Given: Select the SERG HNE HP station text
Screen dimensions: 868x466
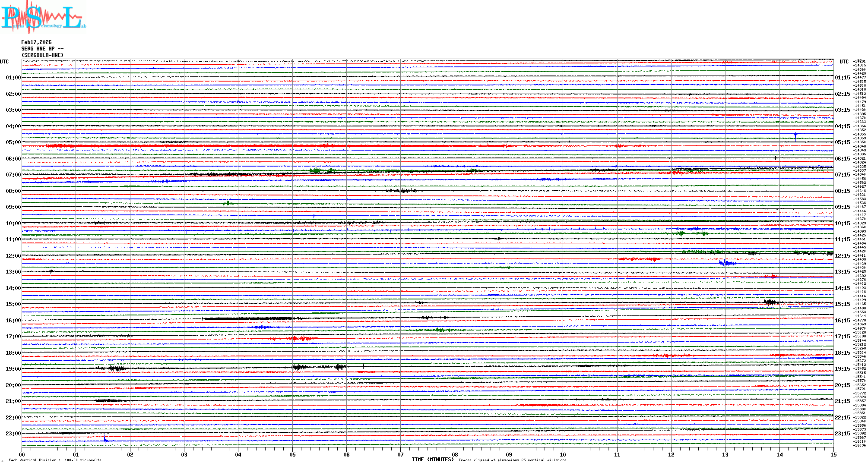Looking at the screenshot, I should point(42,49).
